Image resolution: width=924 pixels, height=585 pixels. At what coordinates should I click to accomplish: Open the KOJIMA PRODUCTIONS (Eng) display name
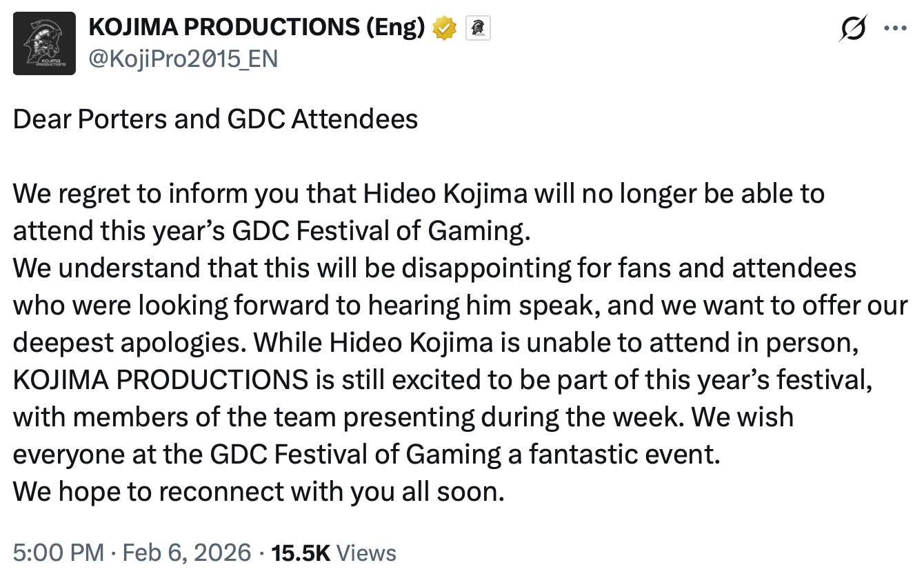257,28
